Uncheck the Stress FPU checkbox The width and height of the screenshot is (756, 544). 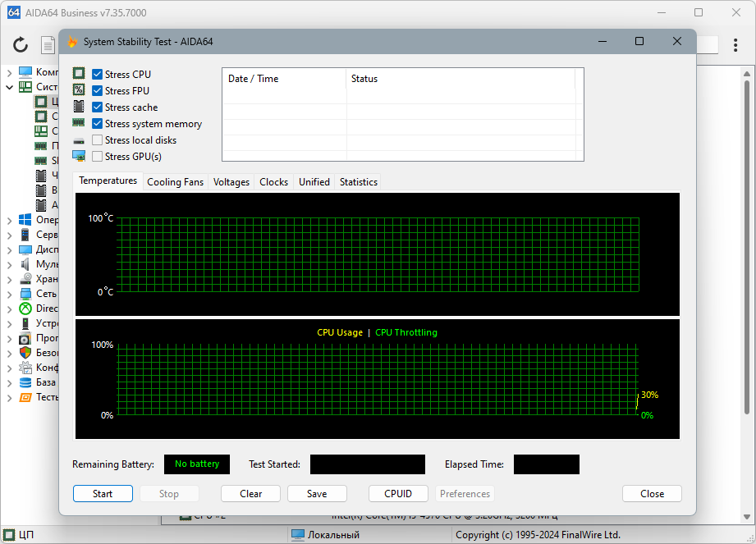97,90
